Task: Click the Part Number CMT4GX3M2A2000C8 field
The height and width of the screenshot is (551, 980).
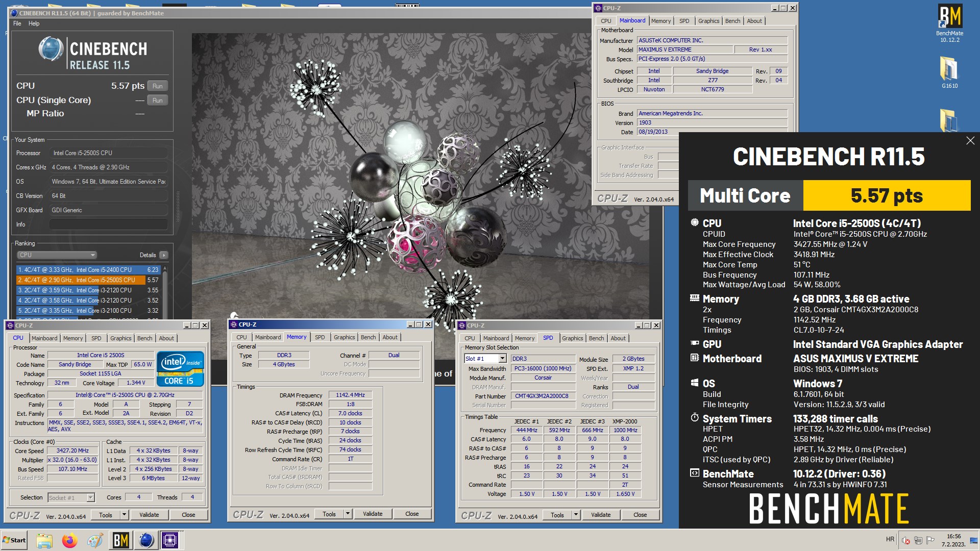Action: point(543,396)
